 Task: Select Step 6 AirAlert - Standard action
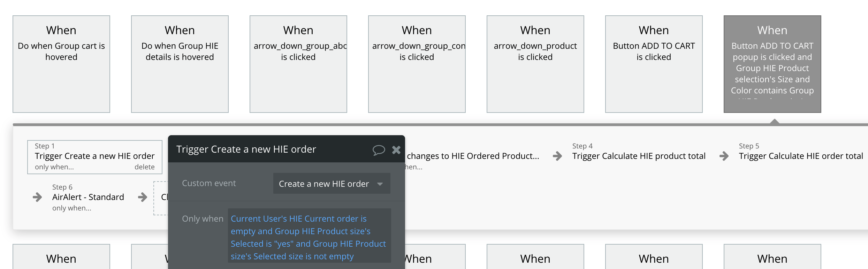pos(88,197)
